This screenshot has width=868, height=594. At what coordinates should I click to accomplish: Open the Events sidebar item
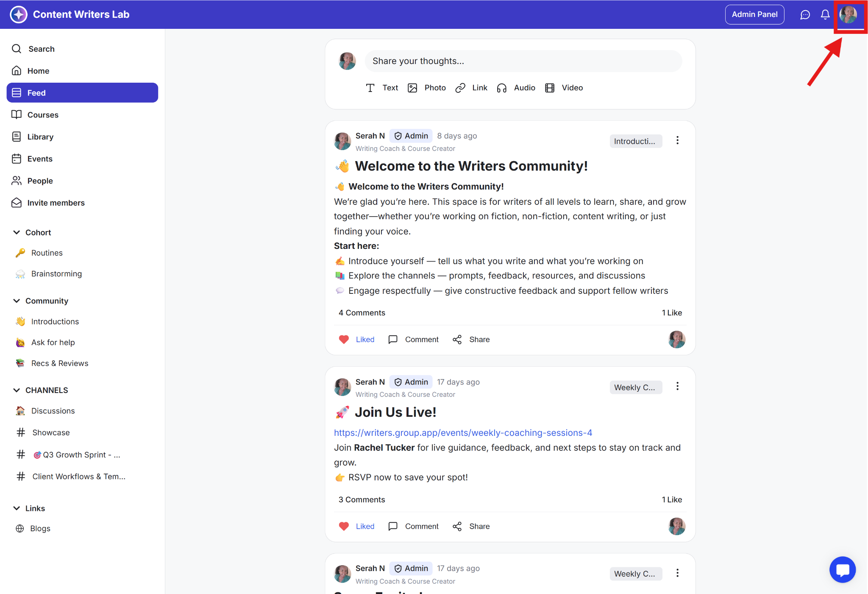pyautogui.click(x=40, y=159)
